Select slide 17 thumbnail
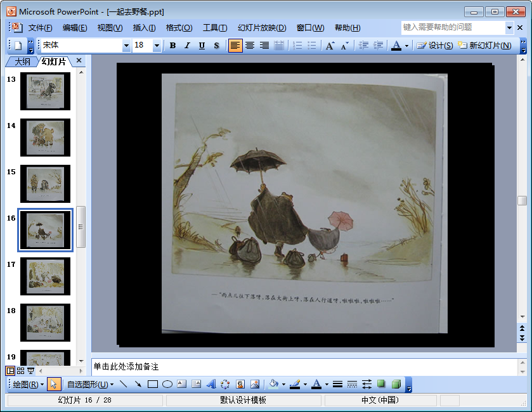Image resolution: width=532 pixels, height=412 pixels. [x=45, y=276]
